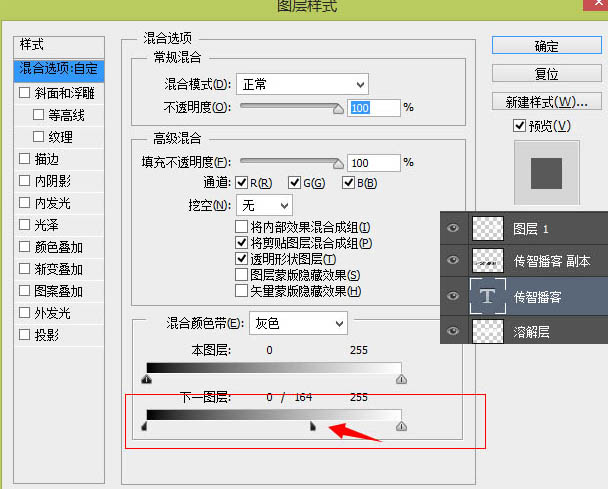Image resolution: width=608 pixels, height=489 pixels.
Task: Click 下一图层 split black triangle at 164
Action: tap(313, 426)
